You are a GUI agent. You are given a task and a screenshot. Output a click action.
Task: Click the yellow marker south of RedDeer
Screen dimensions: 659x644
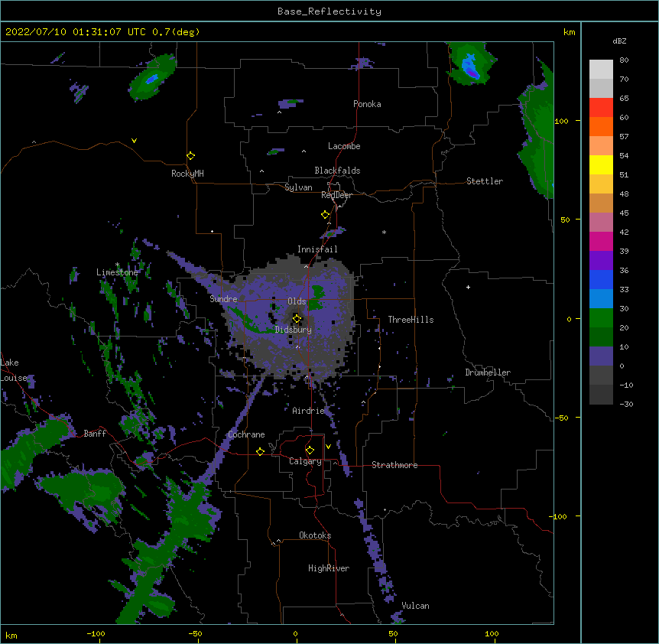(x=325, y=215)
